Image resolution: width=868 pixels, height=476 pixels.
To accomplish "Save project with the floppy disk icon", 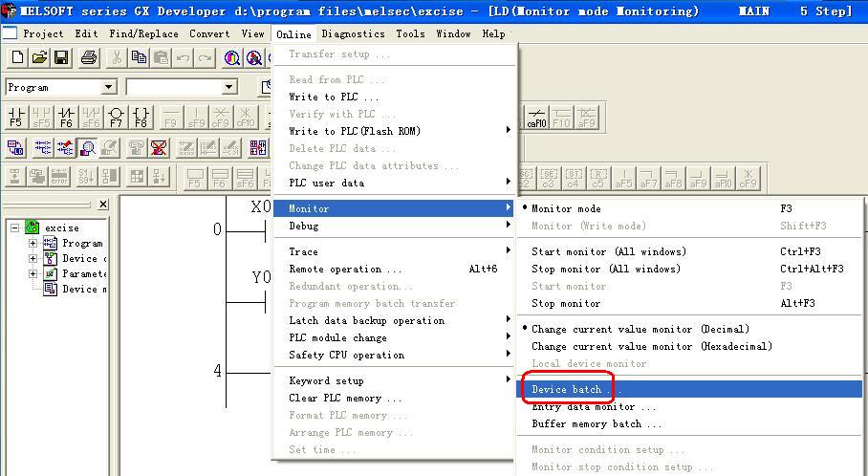I will pos(61,58).
